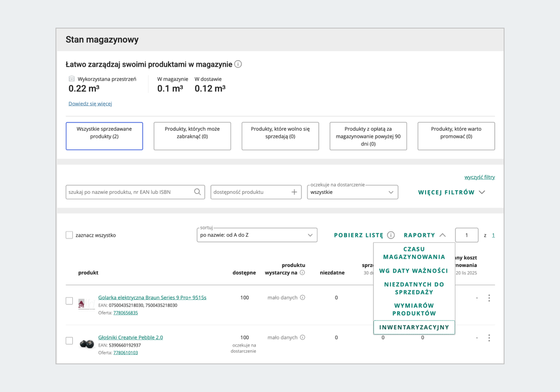The image size is (560, 392).
Task: Open the 'oczekuje na dostarczenie' dropdown
Action: point(352,192)
